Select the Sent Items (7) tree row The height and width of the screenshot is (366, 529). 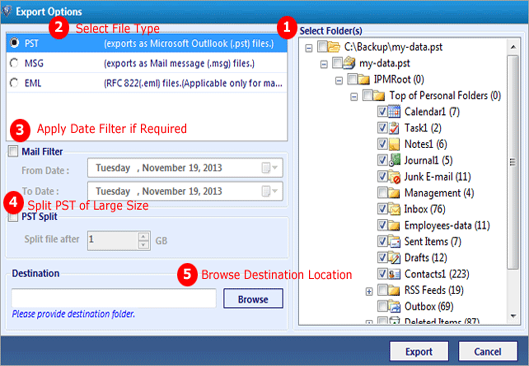pos(433,242)
